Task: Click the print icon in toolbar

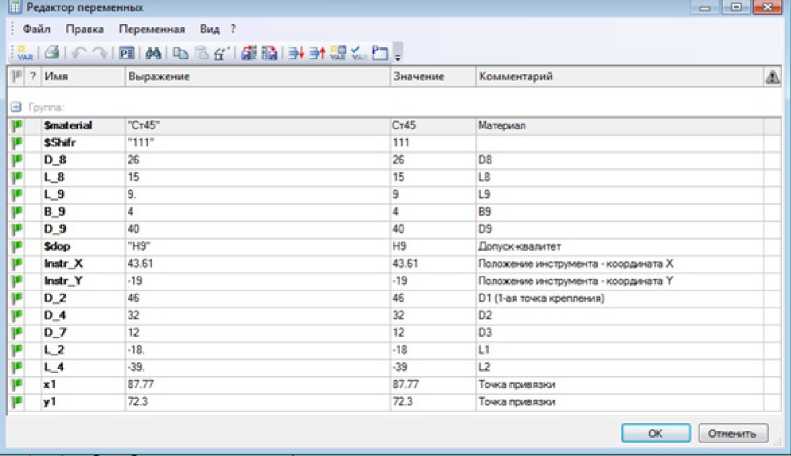Action: click(51, 51)
